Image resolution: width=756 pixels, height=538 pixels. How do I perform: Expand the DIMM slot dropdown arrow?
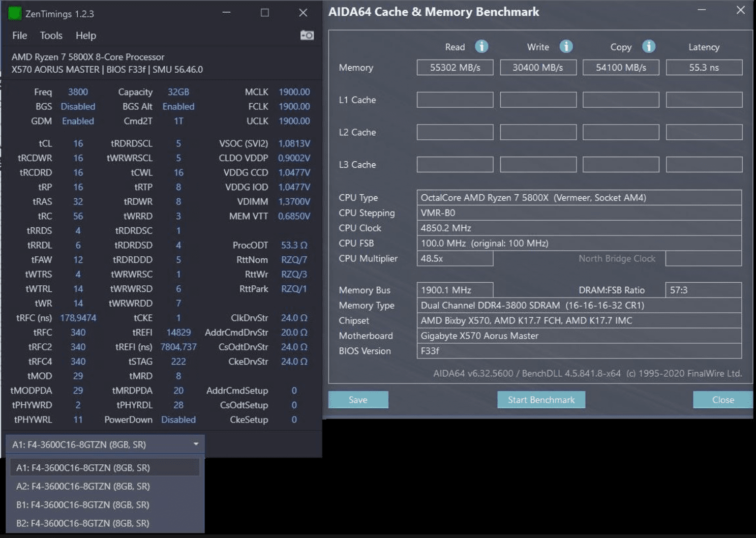click(196, 444)
